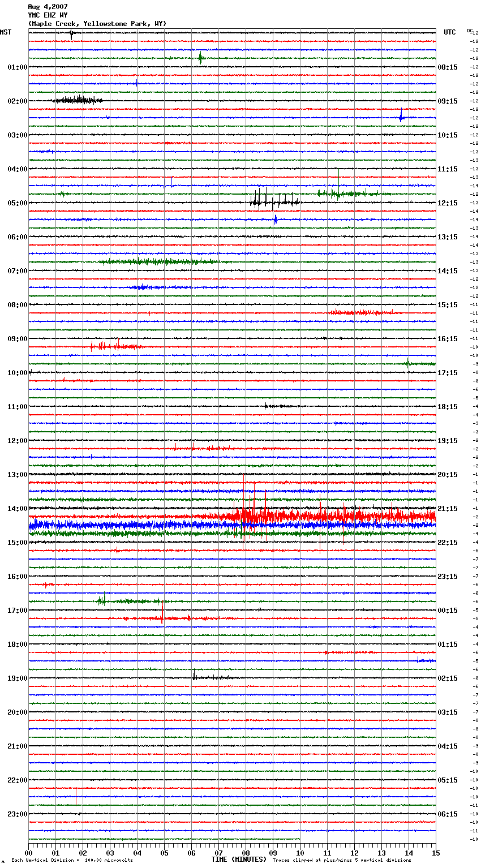Click the 'Traces clipped at plus/minus 5 vertical divisions' note

[342, 861]
